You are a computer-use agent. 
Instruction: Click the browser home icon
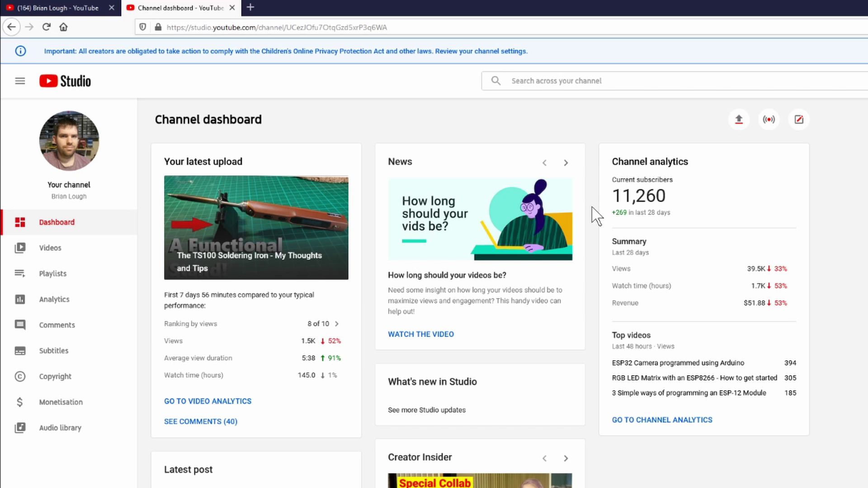pos(63,27)
